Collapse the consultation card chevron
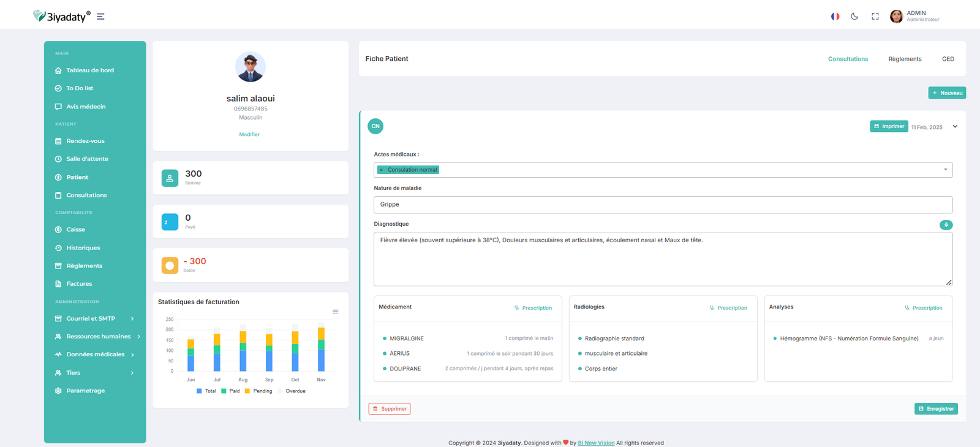 tap(955, 126)
